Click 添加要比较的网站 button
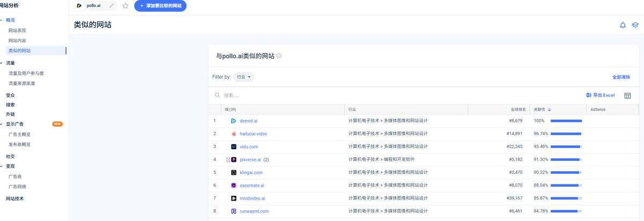The image size is (644, 221). [160, 6]
